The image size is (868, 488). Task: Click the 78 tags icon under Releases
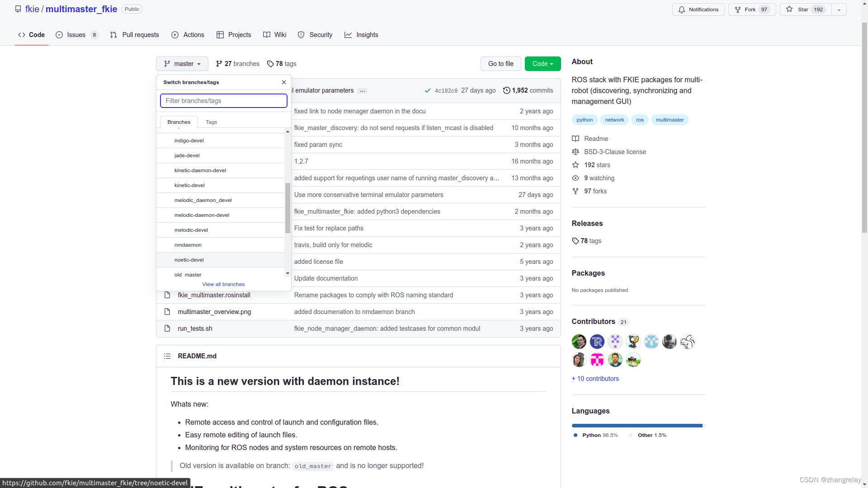tap(575, 241)
